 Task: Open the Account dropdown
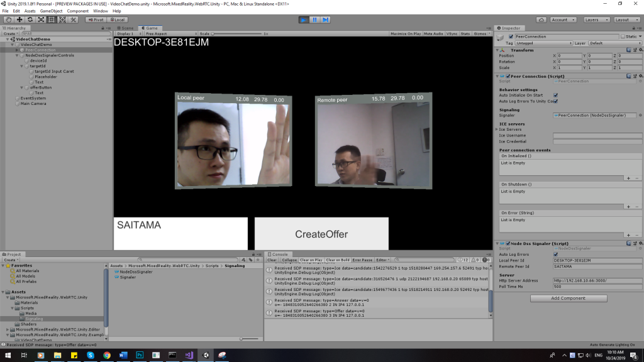pos(563,19)
